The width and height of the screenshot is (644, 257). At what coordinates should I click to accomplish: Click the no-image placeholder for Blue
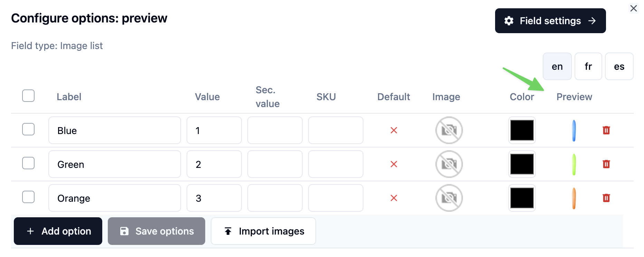[448, 130]
